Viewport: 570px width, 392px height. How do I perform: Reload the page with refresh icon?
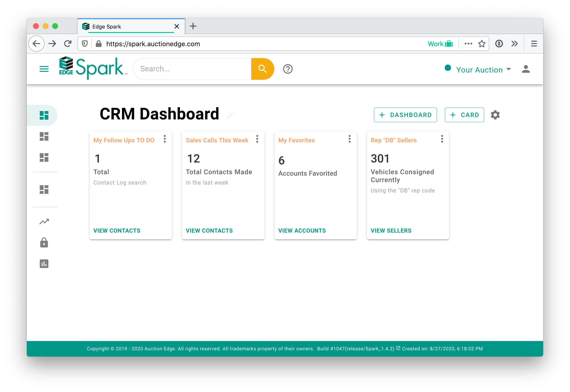click(68, 44)
